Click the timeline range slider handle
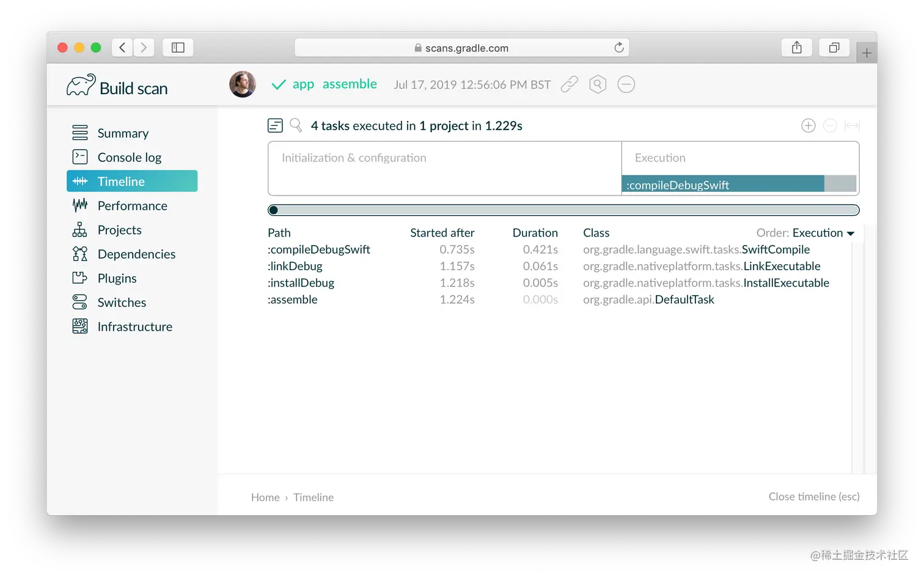 click(x=273, y=210)
